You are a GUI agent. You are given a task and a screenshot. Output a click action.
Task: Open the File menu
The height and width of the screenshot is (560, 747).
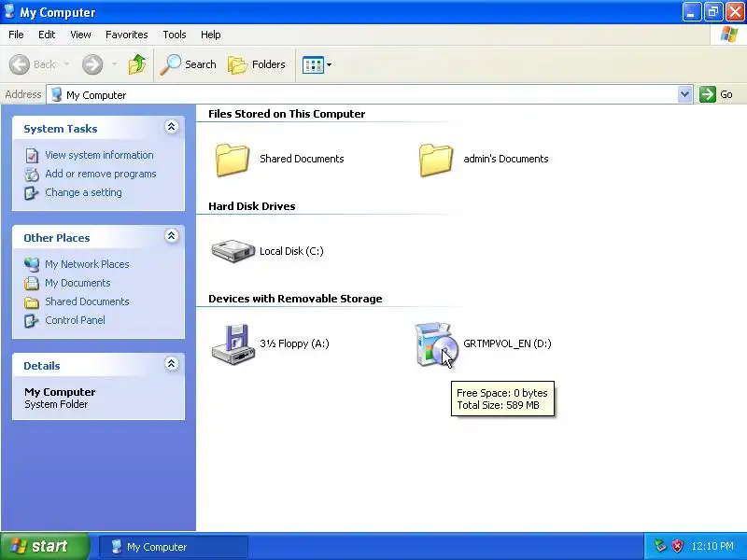(x=16, y=35)
